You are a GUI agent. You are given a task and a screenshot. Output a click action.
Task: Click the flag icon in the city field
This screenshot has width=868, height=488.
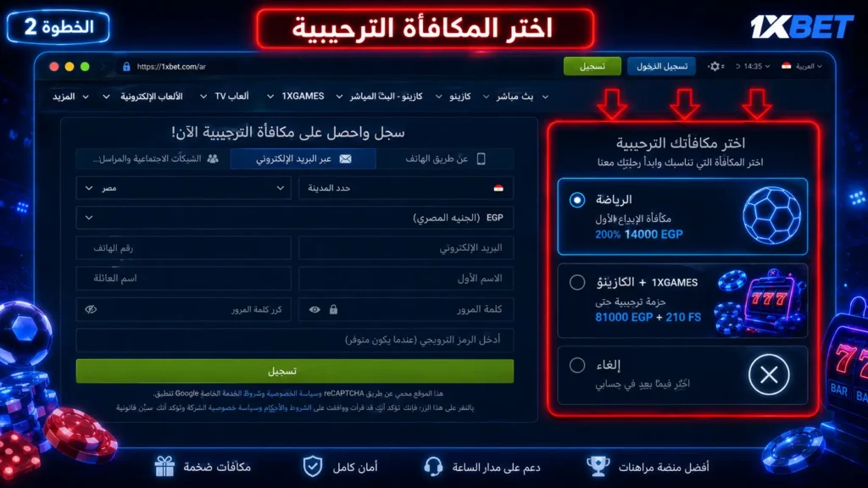click(498, 188)
